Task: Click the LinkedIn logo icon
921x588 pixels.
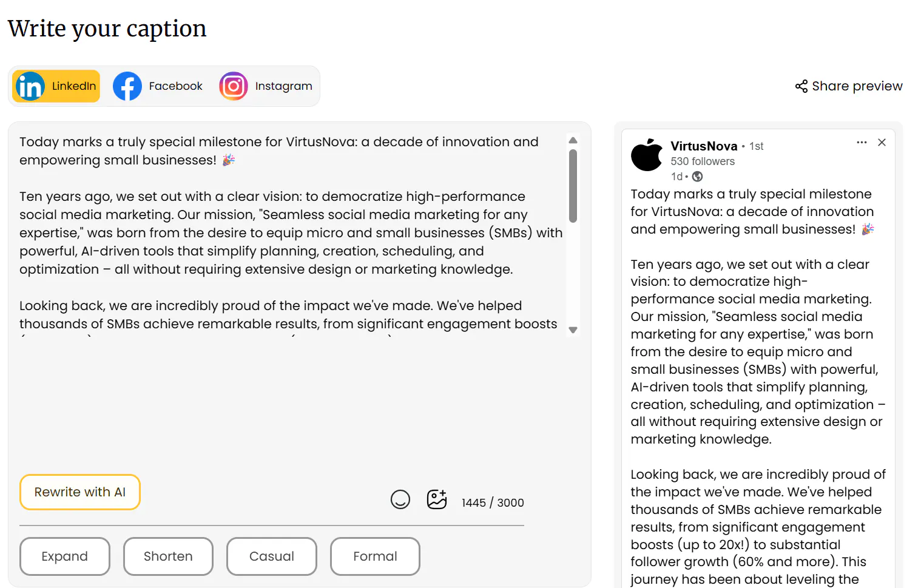Action: [30, 86]
